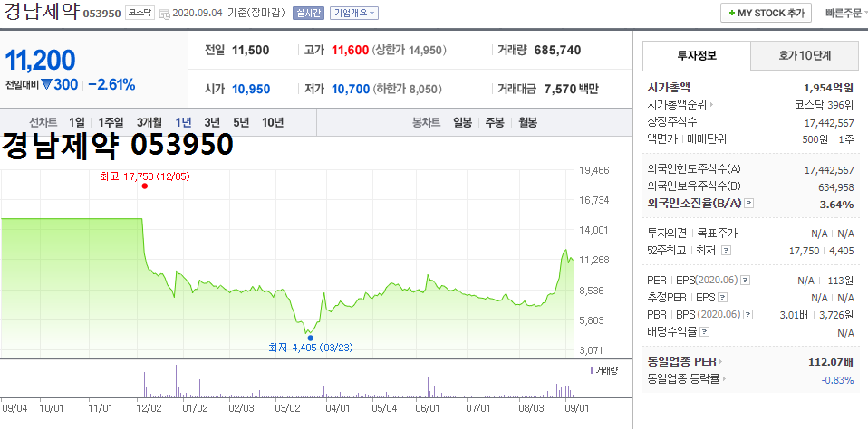Open the 기업개요 dropdown
Viewport: 868px width, 429px height.
(353, 13)
